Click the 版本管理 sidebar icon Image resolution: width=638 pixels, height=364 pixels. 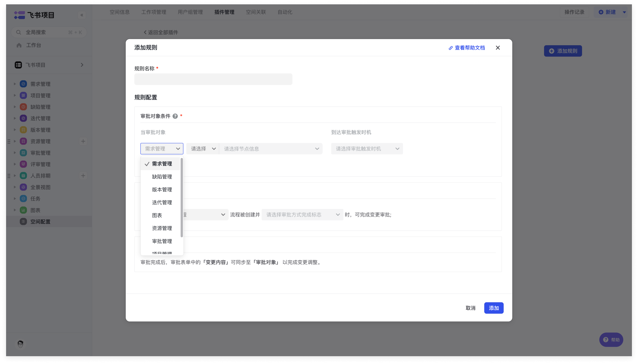click(23, 130)
